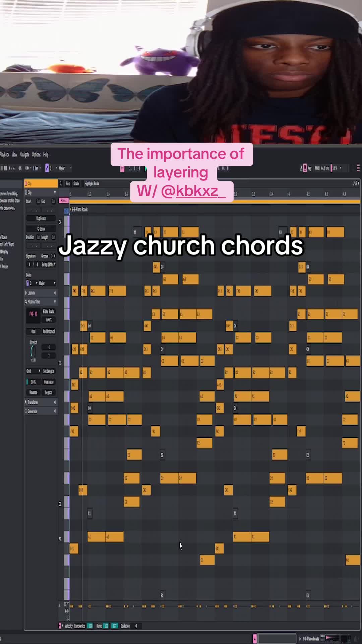Open the Playback menu

(4, 155)
